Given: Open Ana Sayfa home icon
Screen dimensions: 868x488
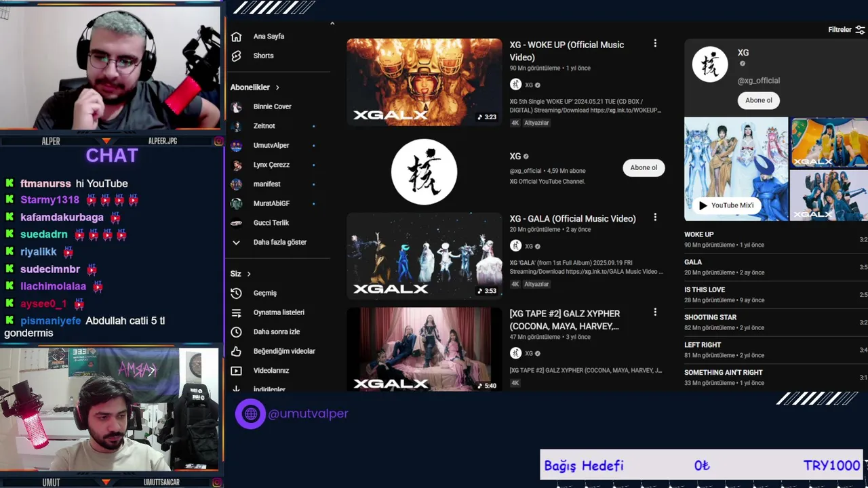Looking at the screenshot, I should [x=236, y=37].
